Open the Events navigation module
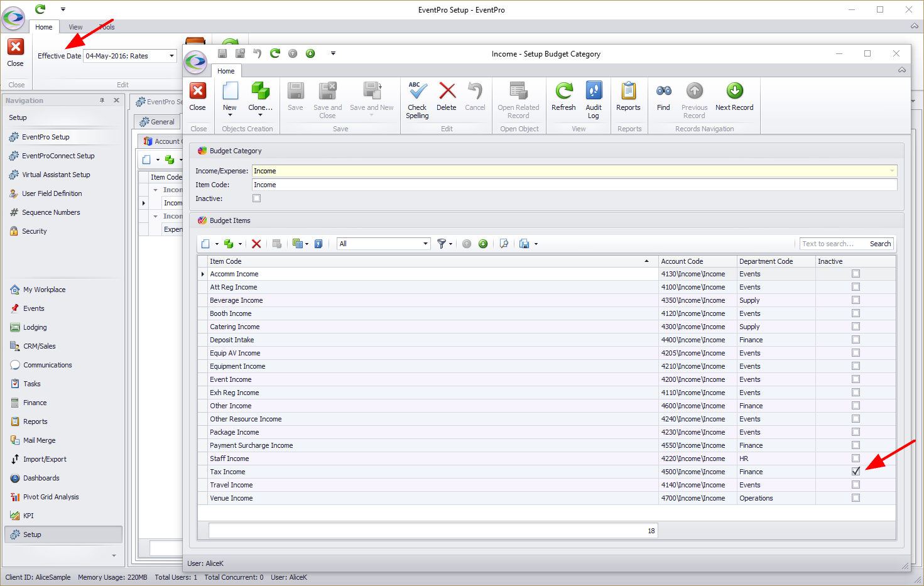Image resolution: width=924 pixels, height=586 pixels. click(33, 308)
